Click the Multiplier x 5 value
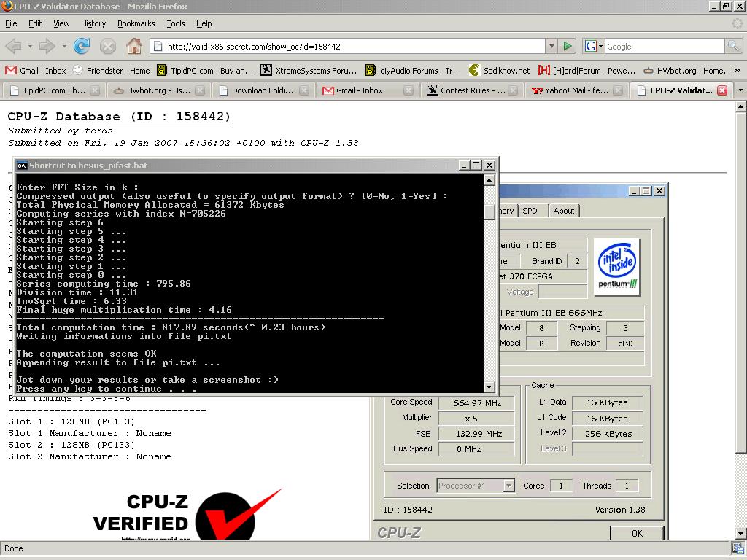 [477, 419]
